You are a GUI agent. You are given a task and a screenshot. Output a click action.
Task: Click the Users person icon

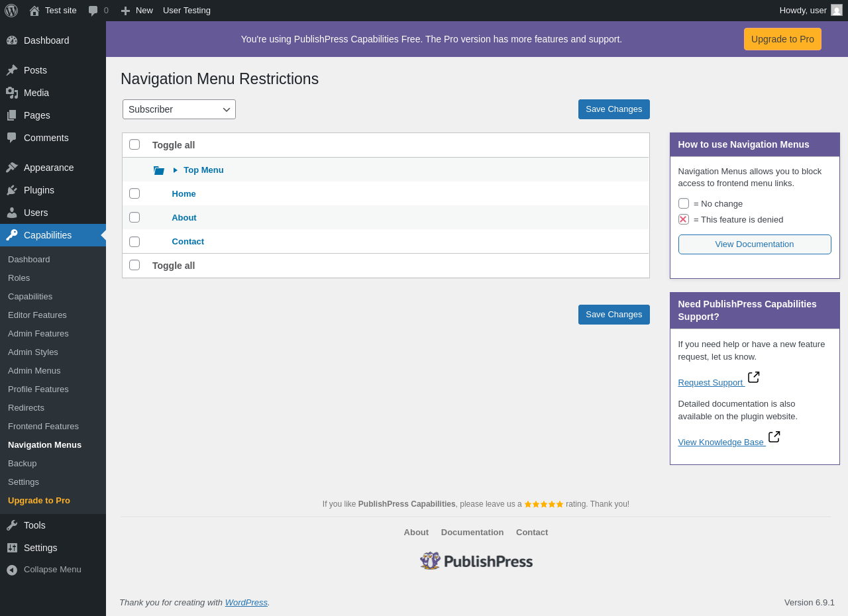click(x=12, y=213)
